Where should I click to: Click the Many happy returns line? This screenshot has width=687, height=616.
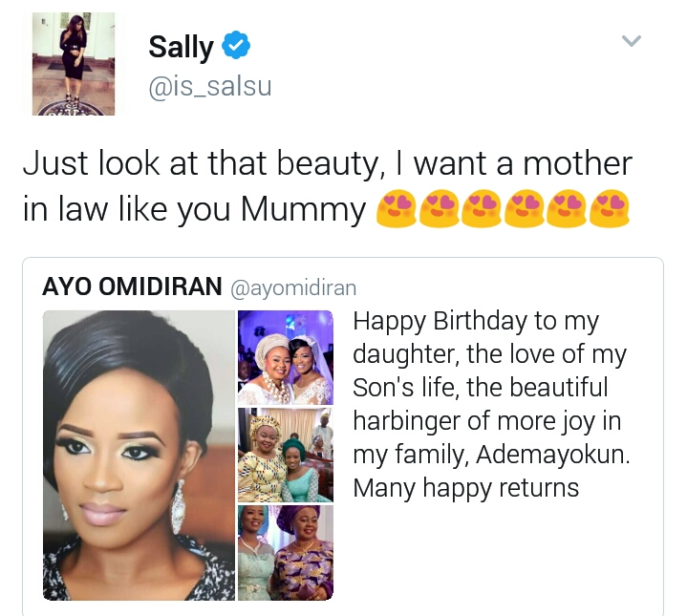[x=465, y=488]
